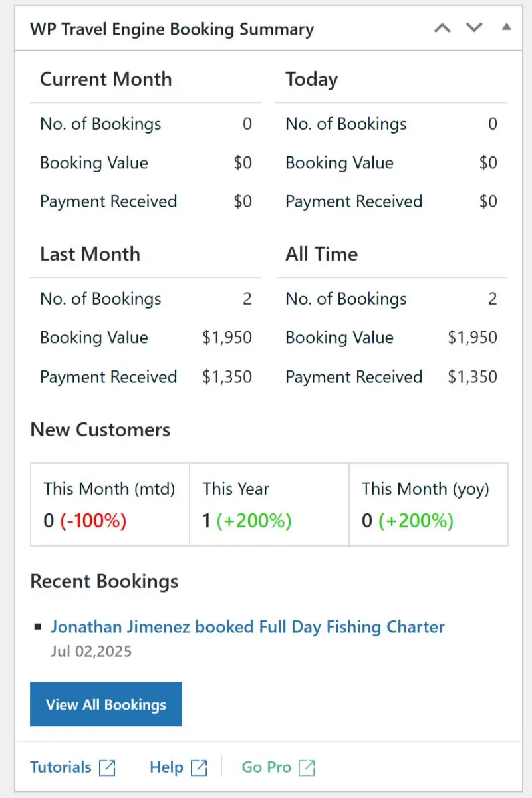Image resolution: width=532 pixels, height=798 pixels.
Task: Click the external-link icon beside Go Pro
Action: [x=307, y=767]
